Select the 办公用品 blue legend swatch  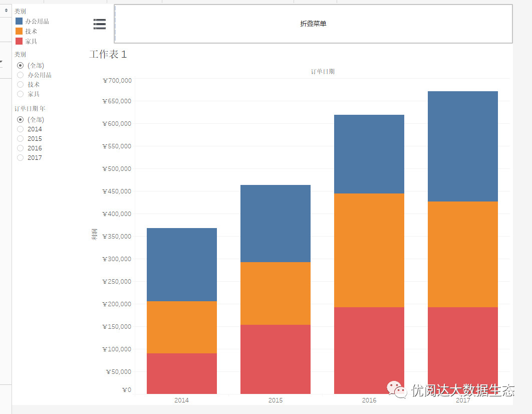[19, 22]
